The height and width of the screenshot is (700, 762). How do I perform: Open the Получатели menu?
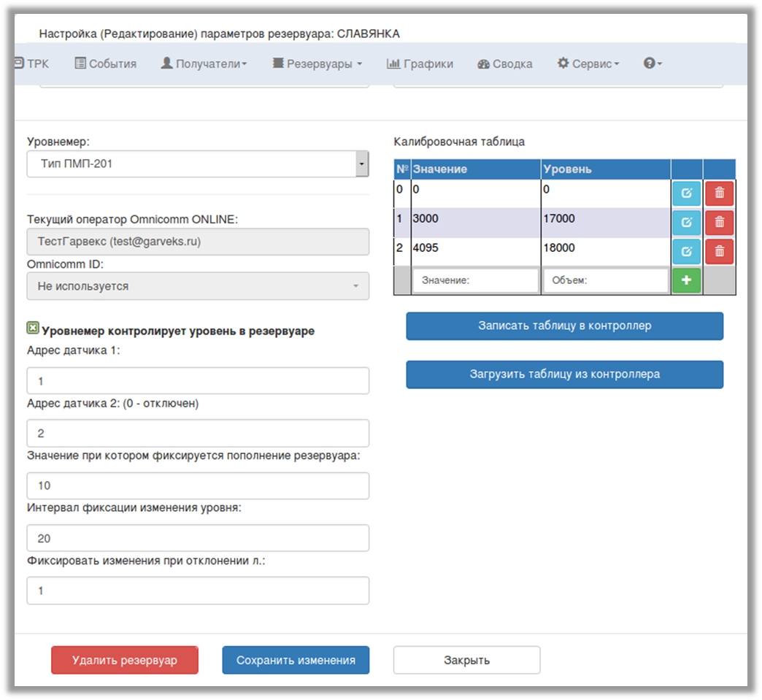point(204,64)
